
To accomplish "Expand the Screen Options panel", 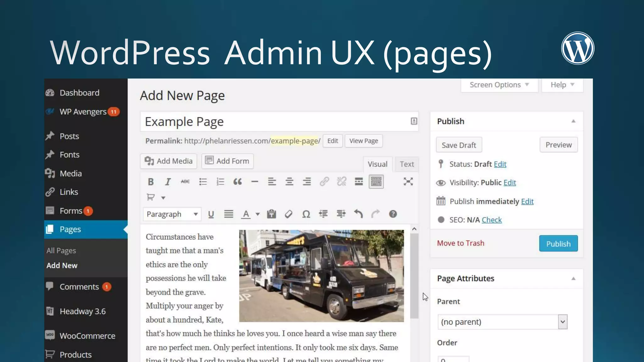I will tap(499, 85).
